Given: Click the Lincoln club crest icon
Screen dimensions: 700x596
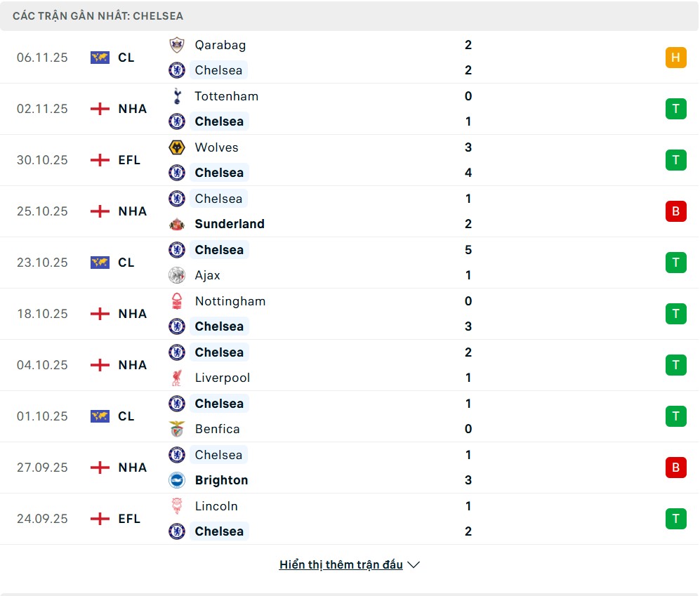Looking at the screenshot, I should click(x=177, y=506).
